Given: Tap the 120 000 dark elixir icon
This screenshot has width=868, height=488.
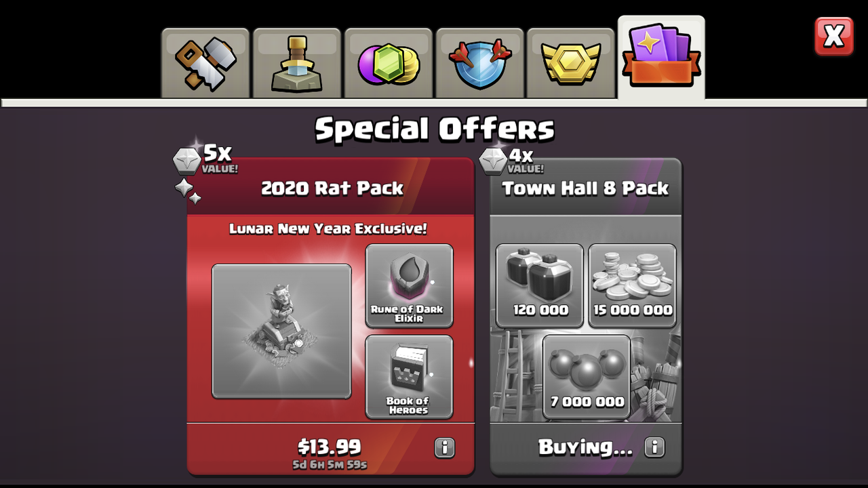Looking at the screenshot, I should tap(540, 285).
